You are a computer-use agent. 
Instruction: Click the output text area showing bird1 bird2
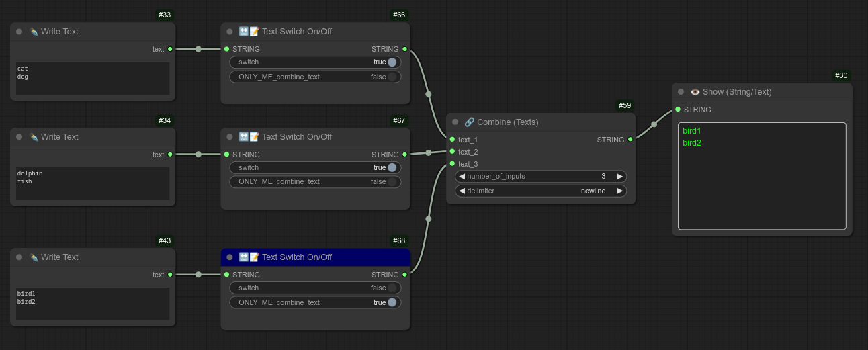[x=762, y=176]
